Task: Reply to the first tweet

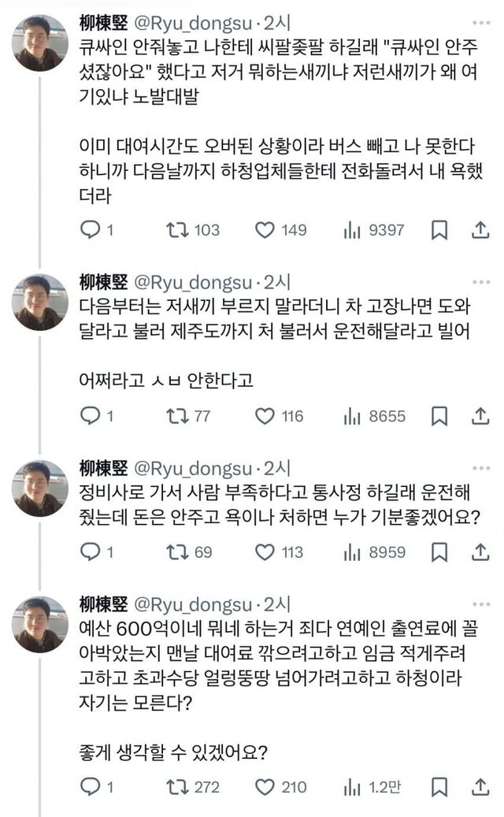Action: tap(92, 229)
